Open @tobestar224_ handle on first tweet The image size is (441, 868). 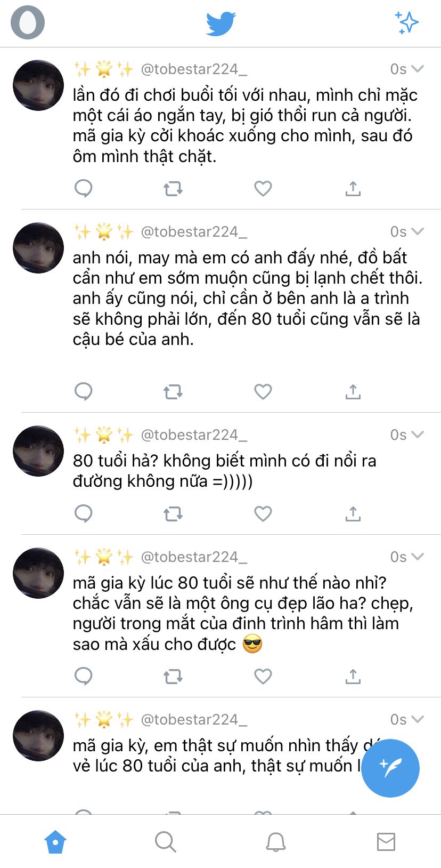[x=194, y=69]
